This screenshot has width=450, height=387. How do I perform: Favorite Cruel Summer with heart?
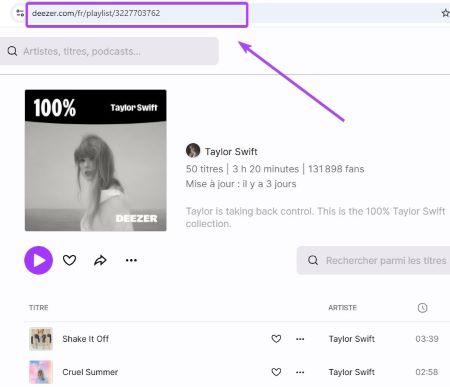[x=276, y=372]
